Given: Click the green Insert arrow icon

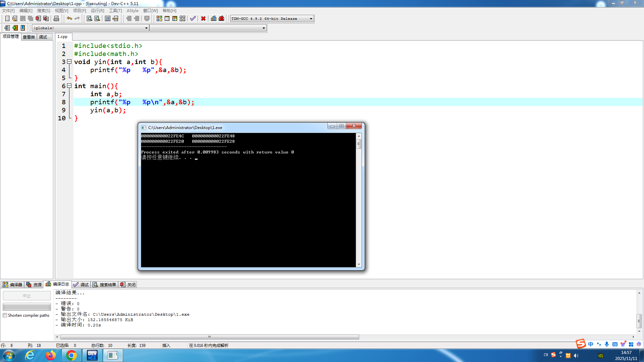Looking at the screenshot, I should tap(15, 28).
